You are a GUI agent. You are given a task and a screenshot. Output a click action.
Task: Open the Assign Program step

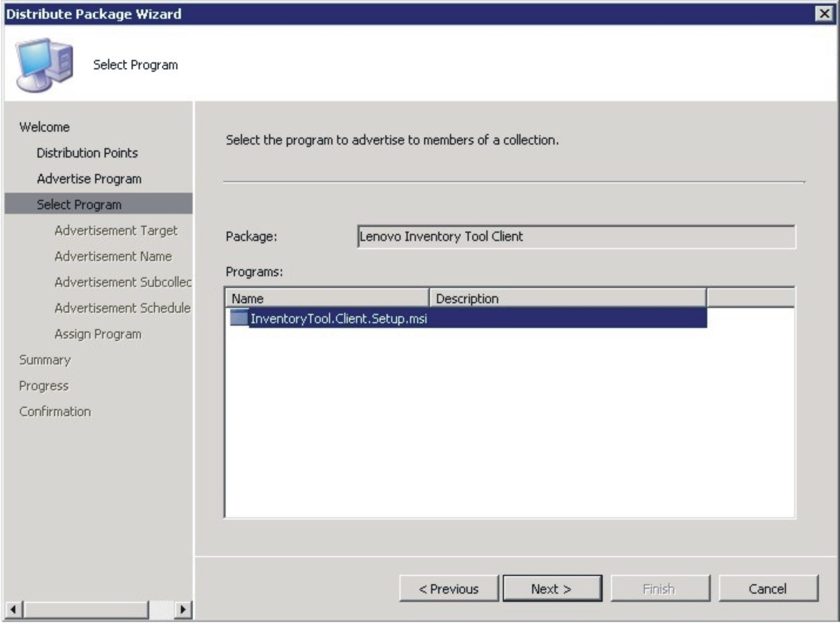point(98,334)
